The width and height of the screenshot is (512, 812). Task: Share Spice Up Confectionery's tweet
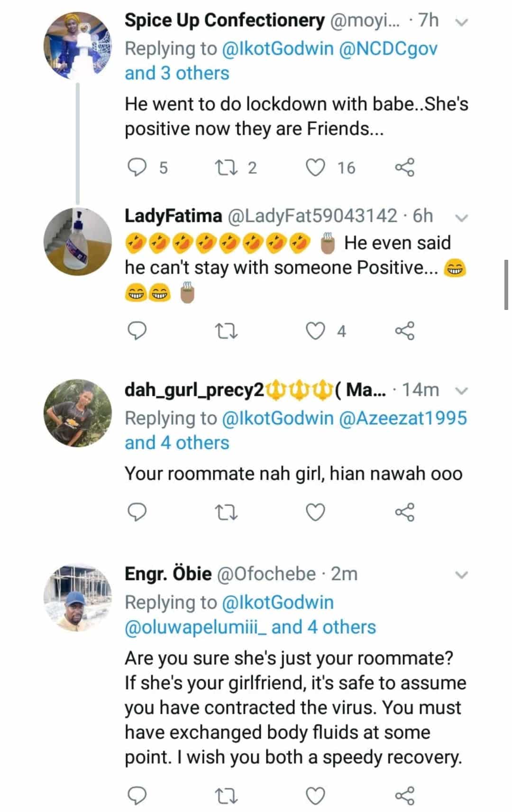(404, 167)
